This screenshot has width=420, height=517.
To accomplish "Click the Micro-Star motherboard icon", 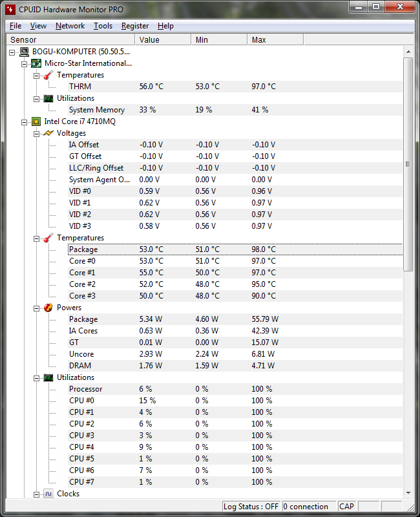I will click(36, 63).
